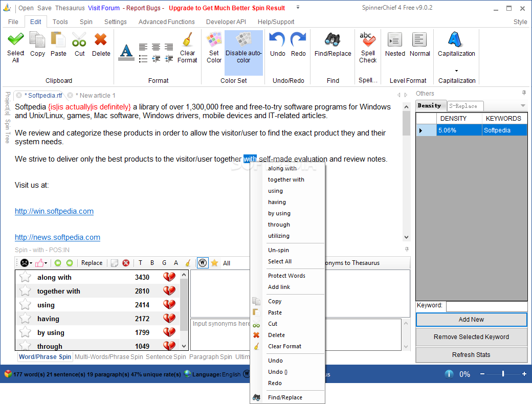The width and height of the screenshot is (532, 404).
Task: Star the 'along with' synonym
Action: pyautogui.click(x=26, y=277)
